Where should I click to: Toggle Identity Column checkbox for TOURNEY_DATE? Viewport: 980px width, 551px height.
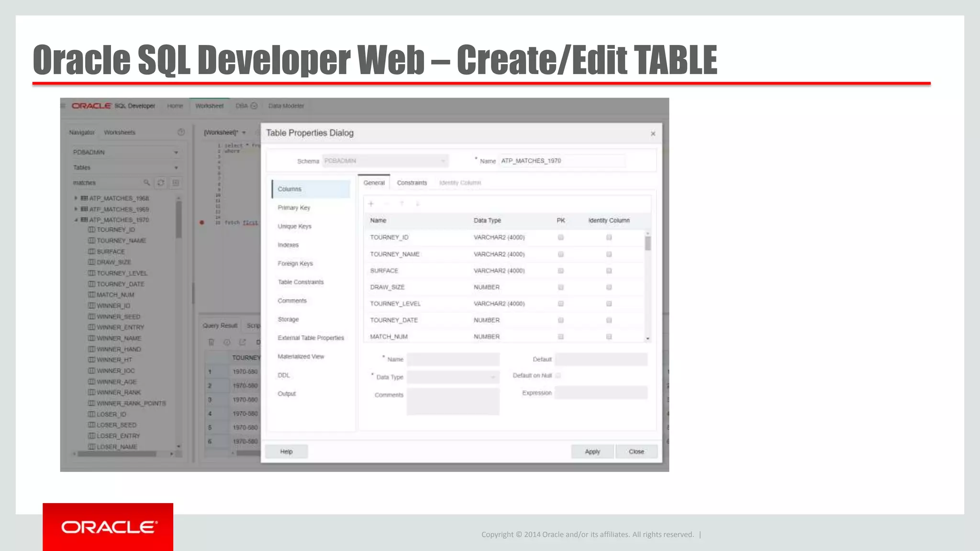(609, 320)
